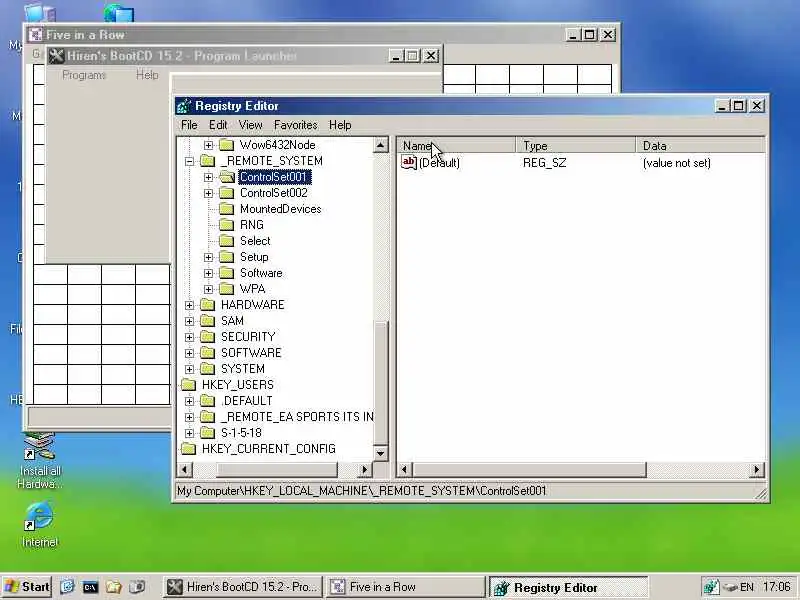The image size is (800, 600).
Task: Click the HKEY_USERS folder icon
Action: point(189,385)
